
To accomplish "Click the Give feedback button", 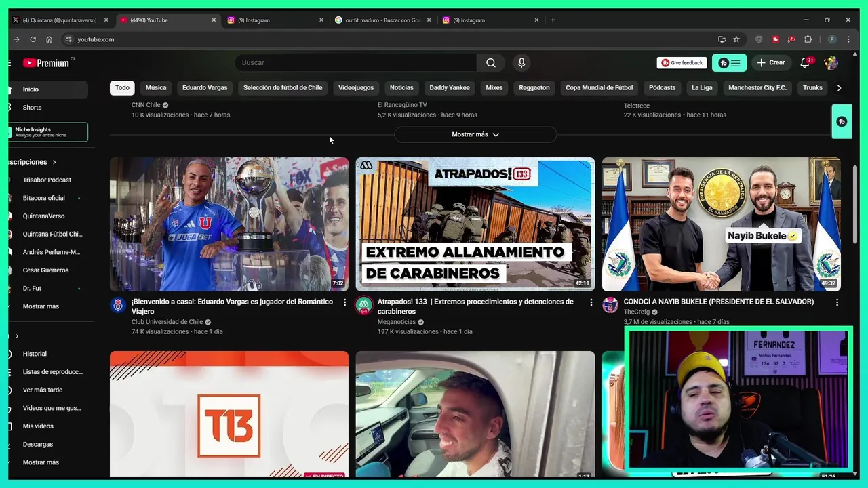I will point(682,62).
